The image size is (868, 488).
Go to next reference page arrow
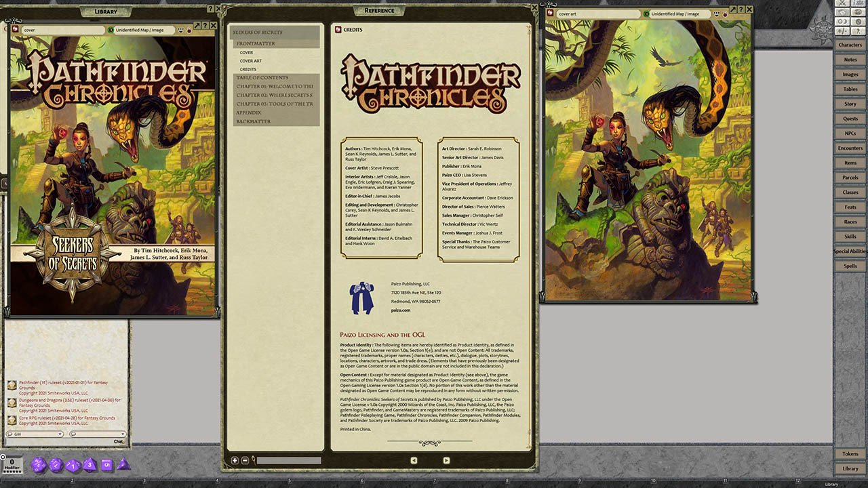(446, 460)
